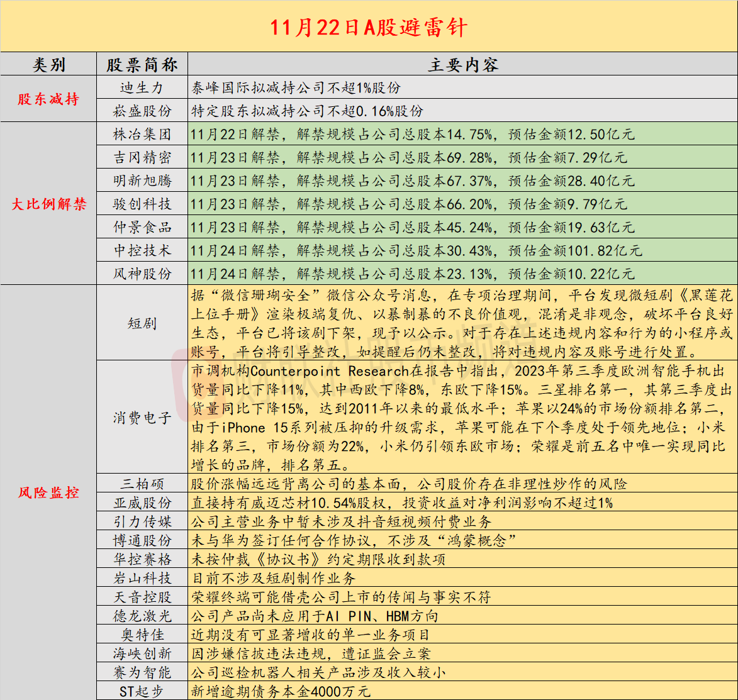Viewport: 738px width, 700px height.
Task: Select the "类别" column header
Action: click(x=48, y=65)
